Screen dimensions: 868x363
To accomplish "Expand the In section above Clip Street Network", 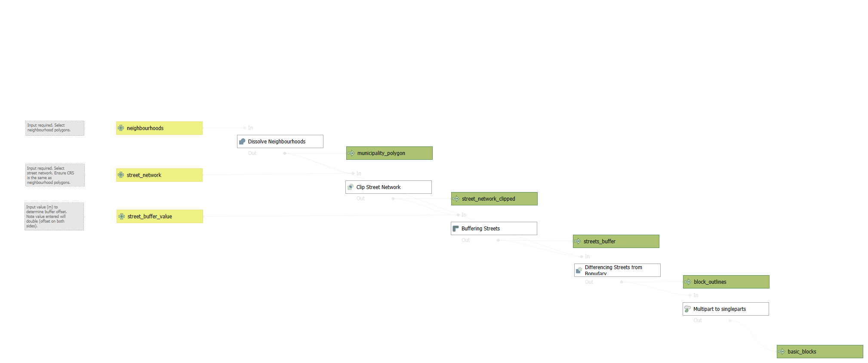I will click(359, 174).
